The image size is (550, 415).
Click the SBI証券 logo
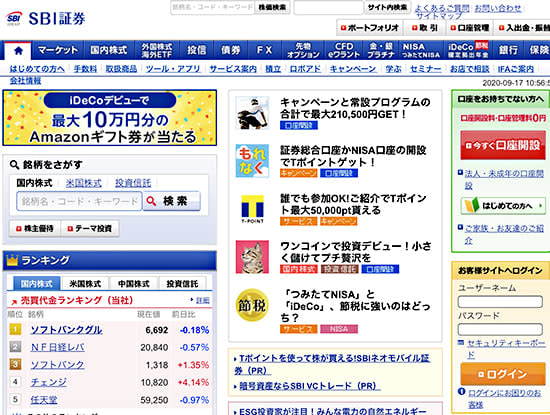pyautogui.click(x=46, y=18)
